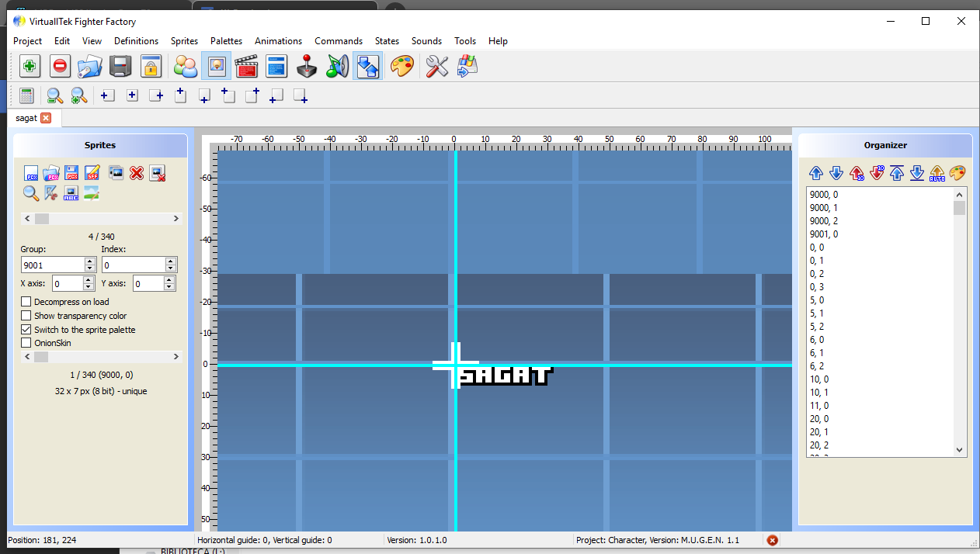Click the green plus new project icon
The width and height of the screenshot is (980, 554).
pyautogui.click(x=30, y=67)
